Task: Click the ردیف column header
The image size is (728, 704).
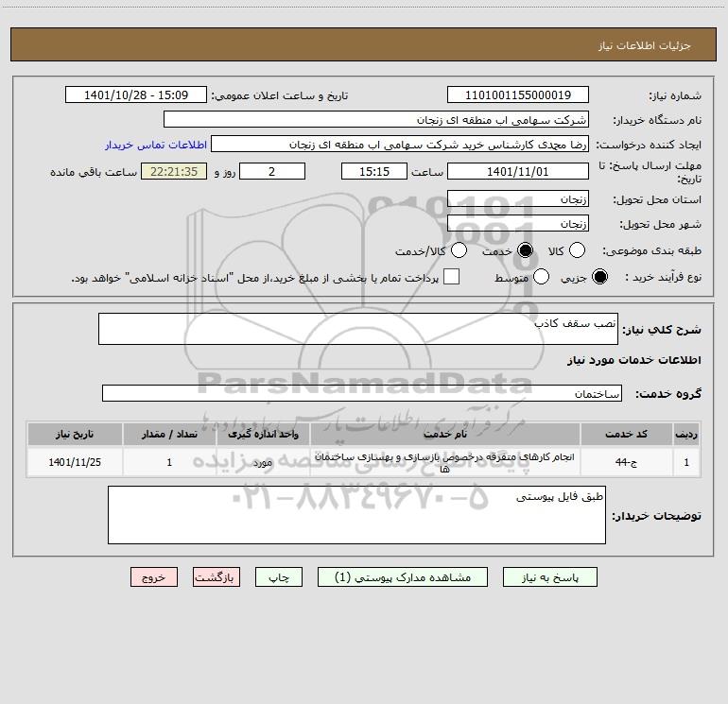Action: click(x=686, y=434)
